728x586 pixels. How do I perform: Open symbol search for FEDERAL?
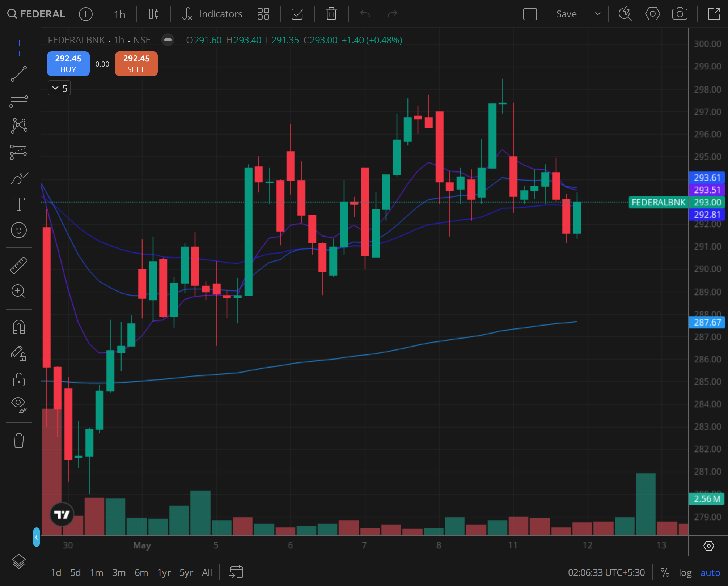[x=36, y=14]
